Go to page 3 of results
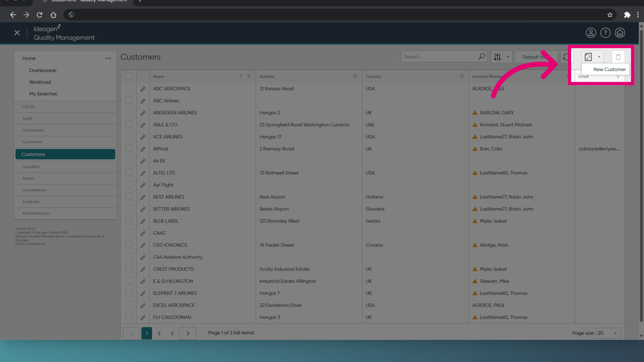The height and width of the screenshot is (362, 644). coord(172,334)
